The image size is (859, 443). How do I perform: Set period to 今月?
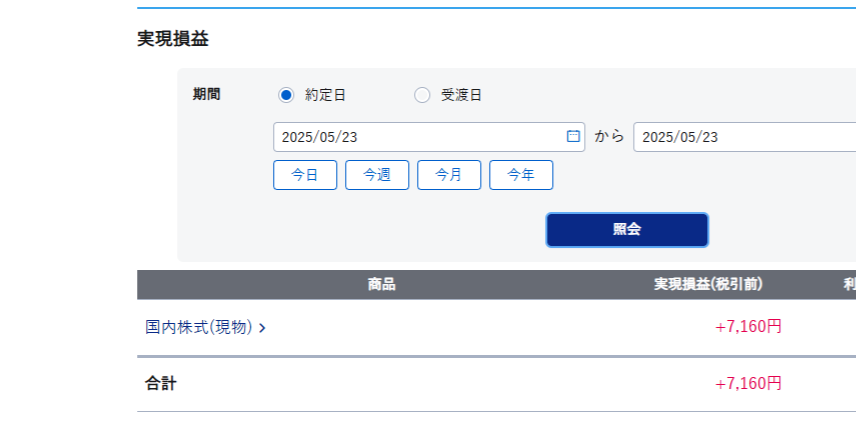[449, 175]
